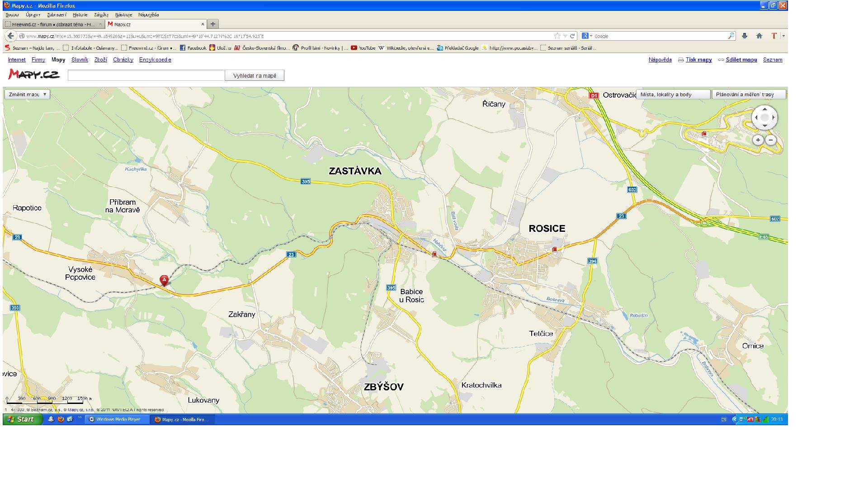Image resolution: width=868 pixels, height=488 pixels.
Task: Focus the Mapy.cz search input field
Action: pos(146,75)
